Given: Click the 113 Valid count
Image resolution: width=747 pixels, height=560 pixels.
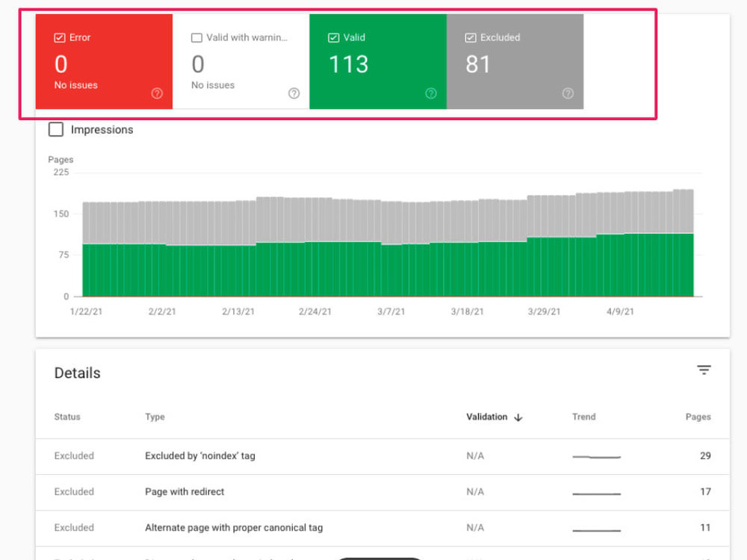Looking at the screenshot, I should coord(349,64).
